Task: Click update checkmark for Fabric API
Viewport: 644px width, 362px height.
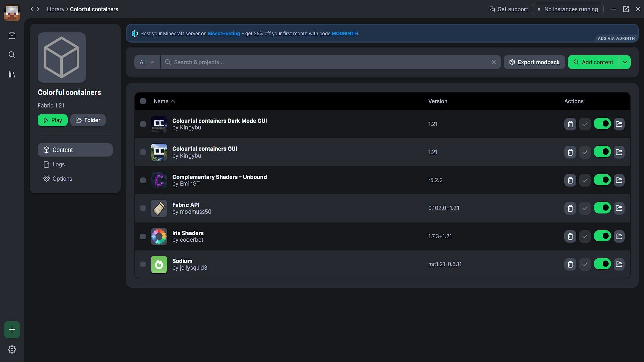Action: click(x=585, y=208)
